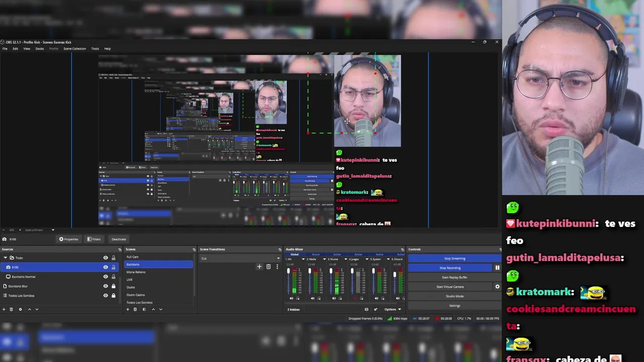Open transition properties three-dot menu
644x362 pixels.
277,266
